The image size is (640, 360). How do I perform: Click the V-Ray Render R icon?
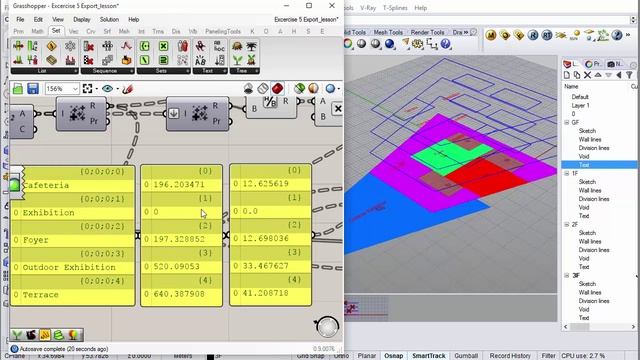pyautogui.click(x=533, y=36)
